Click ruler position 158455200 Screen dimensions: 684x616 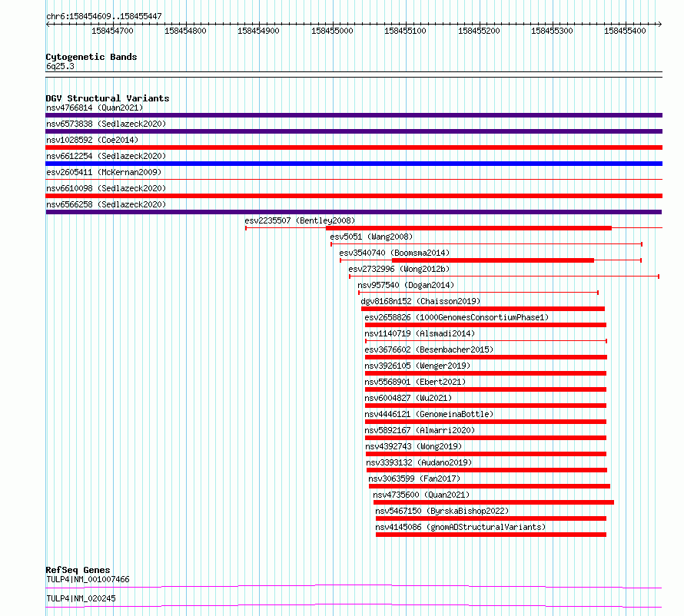coord(479,31)
